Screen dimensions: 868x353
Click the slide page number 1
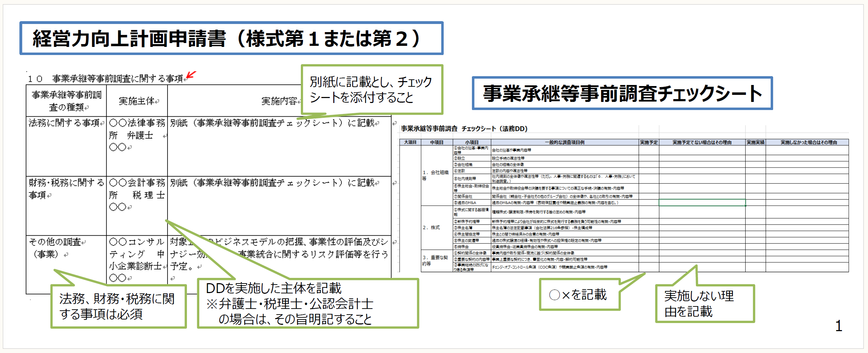[x=838, y=326]
